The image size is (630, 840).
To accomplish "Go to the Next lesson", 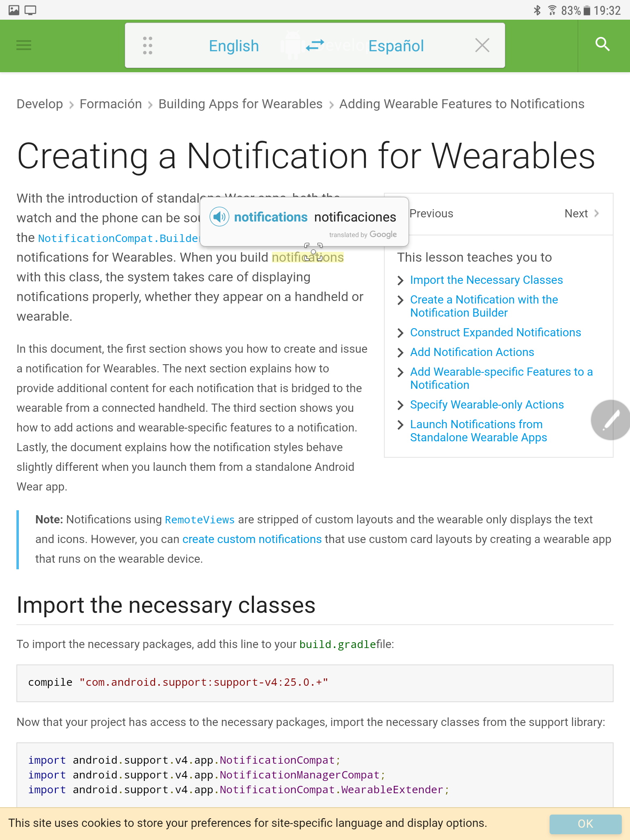I will click(x=581, y=214).
